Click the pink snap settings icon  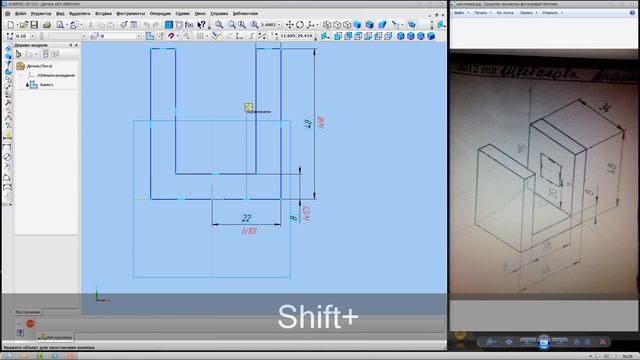click(x=171, y=36)
